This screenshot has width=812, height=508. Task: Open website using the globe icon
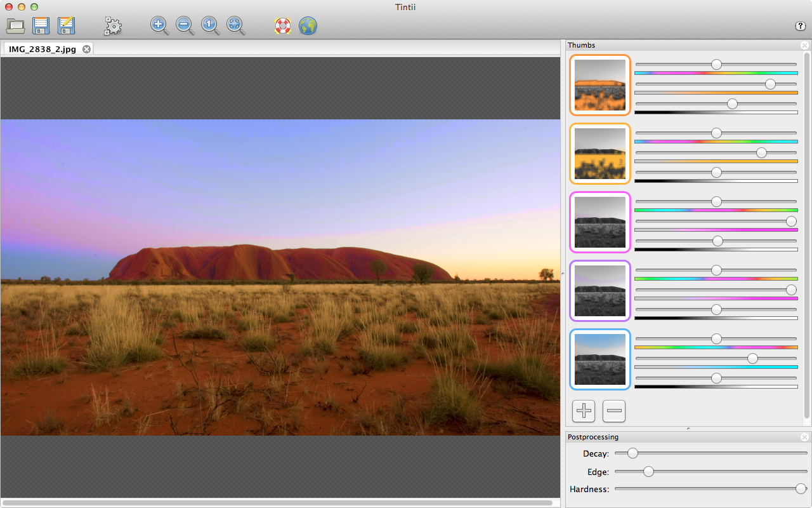point(308,25)
